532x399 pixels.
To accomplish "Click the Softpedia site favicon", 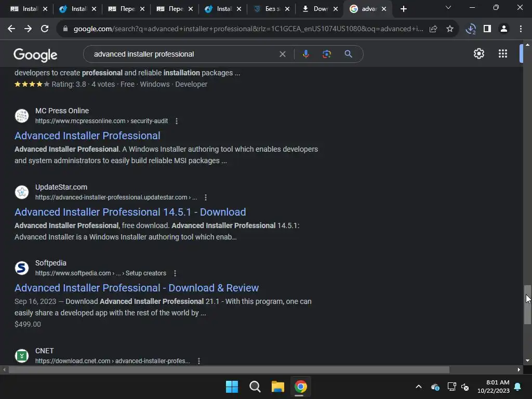I will [x=22, y=268].
